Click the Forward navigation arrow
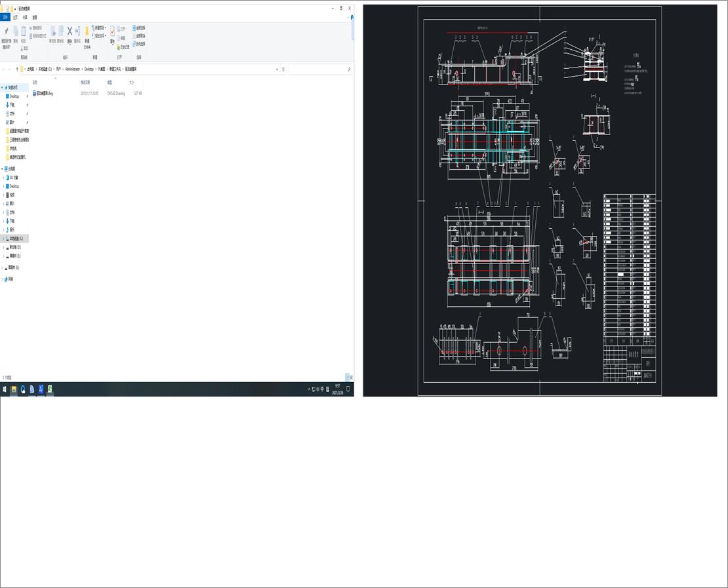 10,69
